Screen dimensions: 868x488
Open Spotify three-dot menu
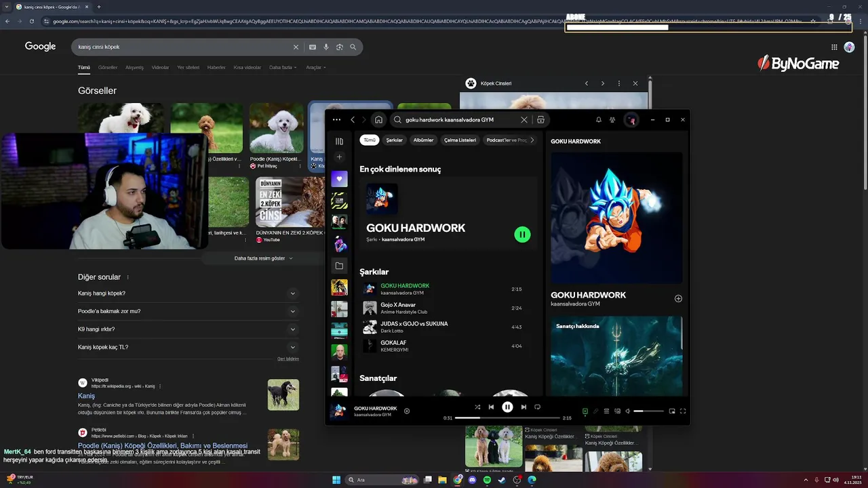click(x=336, y=120)
